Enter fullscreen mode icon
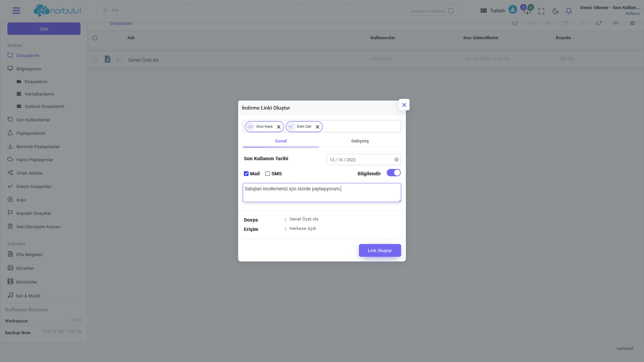Screen dimensions: 644x362 pyautogui.click(x=541, y=11)
